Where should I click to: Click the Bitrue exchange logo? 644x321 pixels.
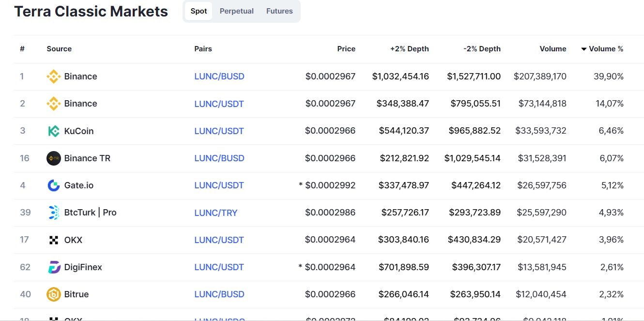[53, 294]
